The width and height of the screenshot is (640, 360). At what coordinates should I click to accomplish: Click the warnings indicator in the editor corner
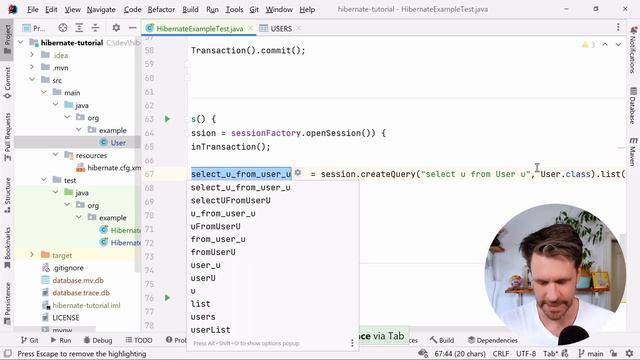[x=588, y=44]
